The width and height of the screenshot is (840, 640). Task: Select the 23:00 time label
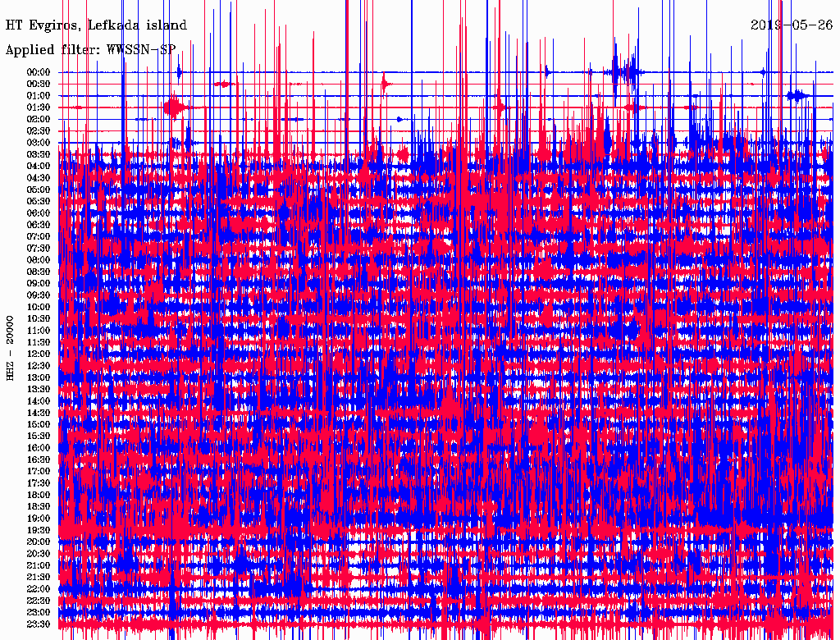[x=39, y=613]
